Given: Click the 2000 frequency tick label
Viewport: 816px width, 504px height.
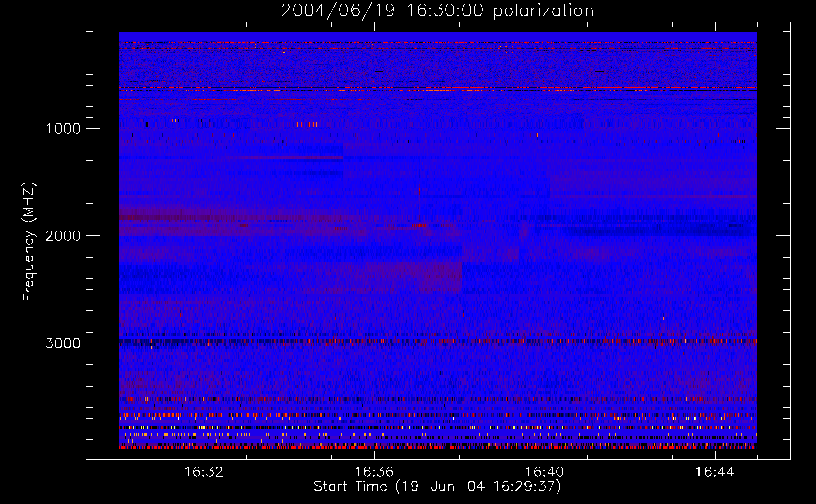Looking at the screenshot, I should [63, 236].
